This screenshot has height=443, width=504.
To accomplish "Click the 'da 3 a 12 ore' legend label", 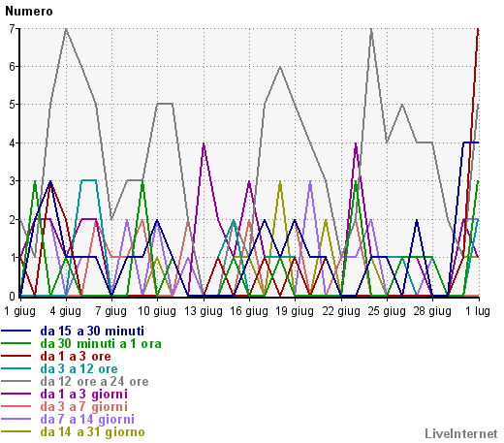I will (x=79, y=369).
